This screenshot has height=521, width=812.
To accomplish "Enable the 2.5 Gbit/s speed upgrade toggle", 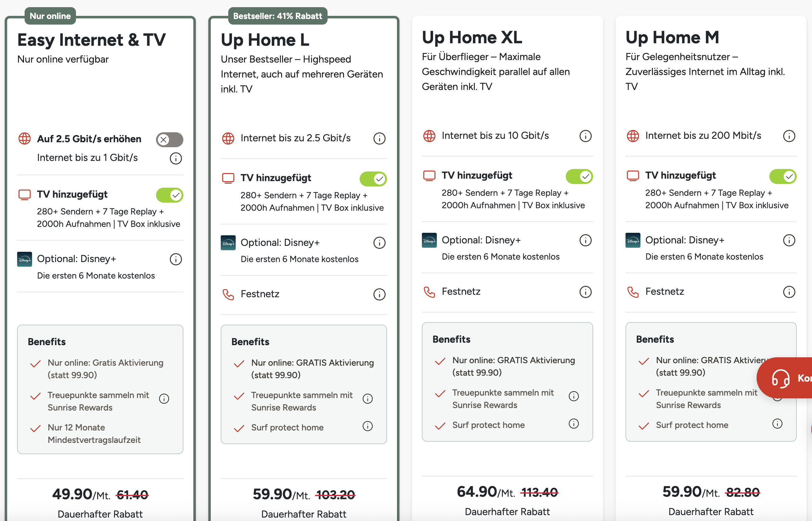I will [x=169, y=139].
